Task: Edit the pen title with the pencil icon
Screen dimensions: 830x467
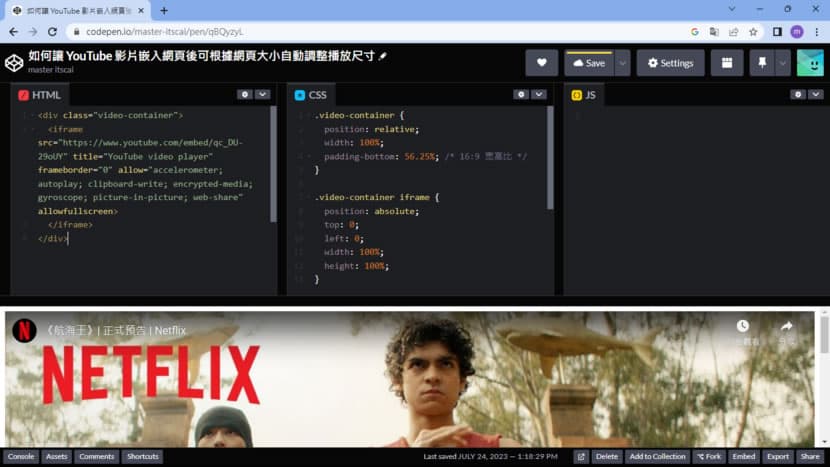Action: point(383,56)
